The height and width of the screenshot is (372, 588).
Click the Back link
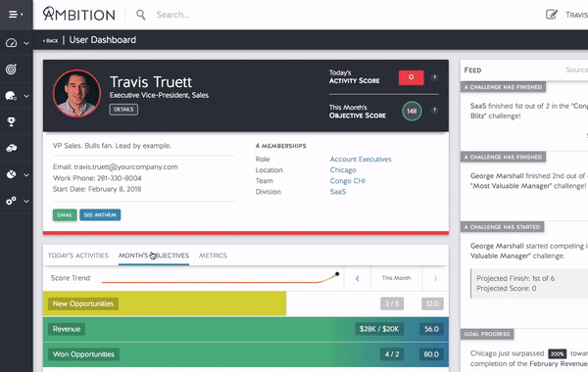coord(51,40)
